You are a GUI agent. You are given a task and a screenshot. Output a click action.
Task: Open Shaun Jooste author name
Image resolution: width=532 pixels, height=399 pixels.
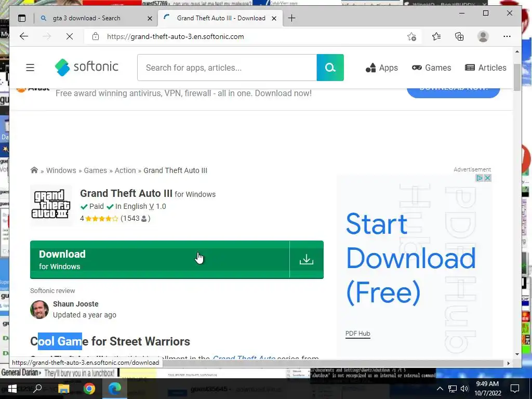pos(76,304)
